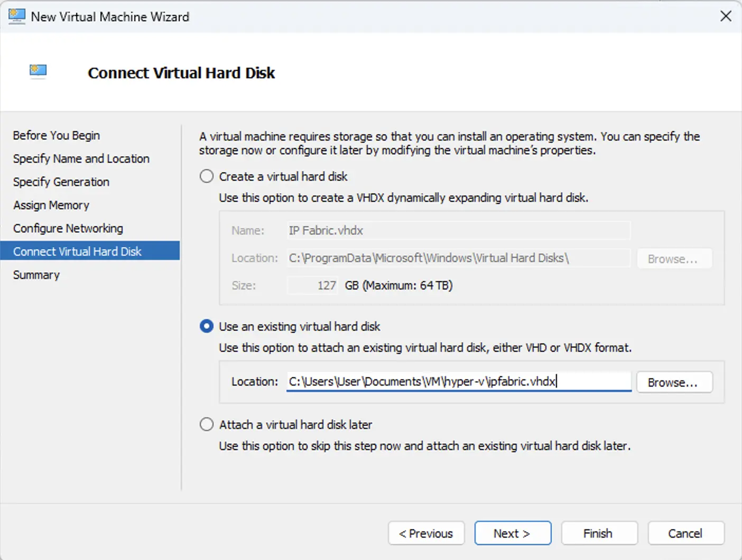Select "Use an existing virtual hard disk"
The width and height of the screenshot is (742, 560).
pyautogui.click(x=206, y=326)
